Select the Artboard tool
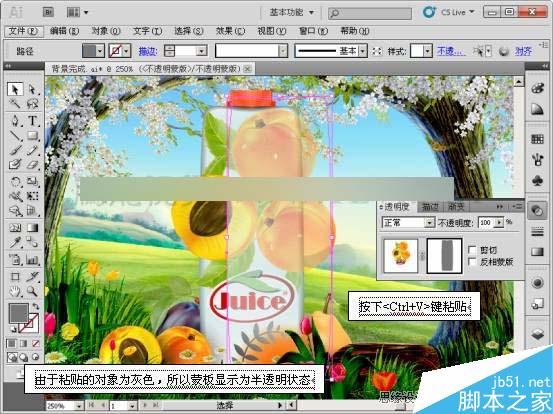The image size is (553, 414). (15, 276)
